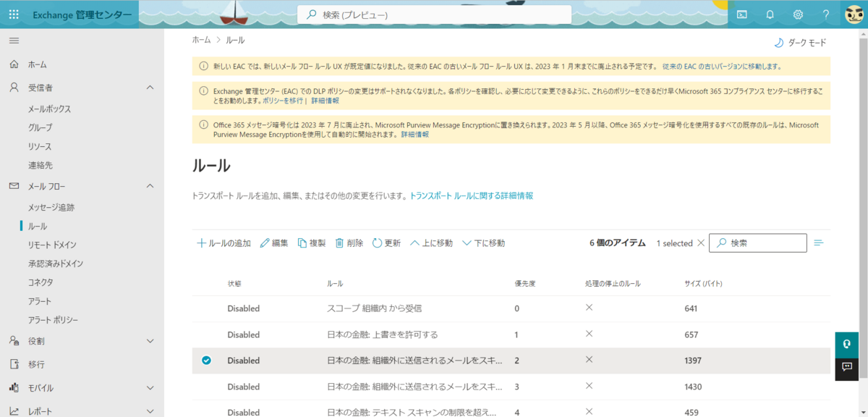Open Groups in sidebar
This screenshot has height=417, width=868.
[41, 127]
